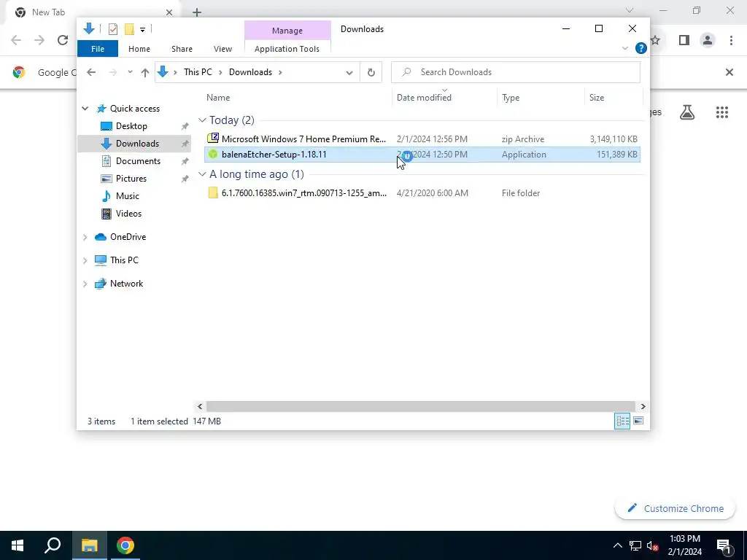Click the New Folder quick access toolbar icon
The height and width of the screenshot is (560, 747).
pyautogui.click(x=129, y=29)
